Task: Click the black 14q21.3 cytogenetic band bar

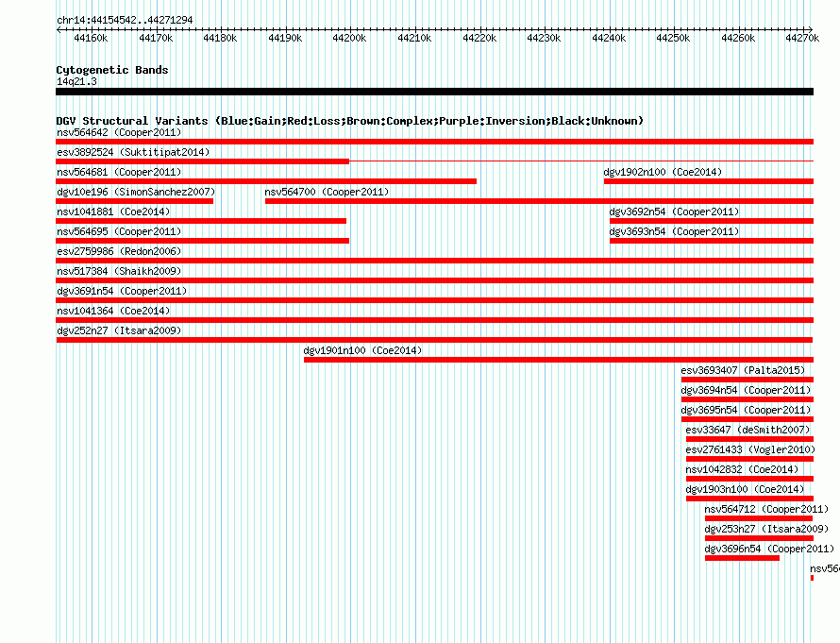Action: (434, 92)
